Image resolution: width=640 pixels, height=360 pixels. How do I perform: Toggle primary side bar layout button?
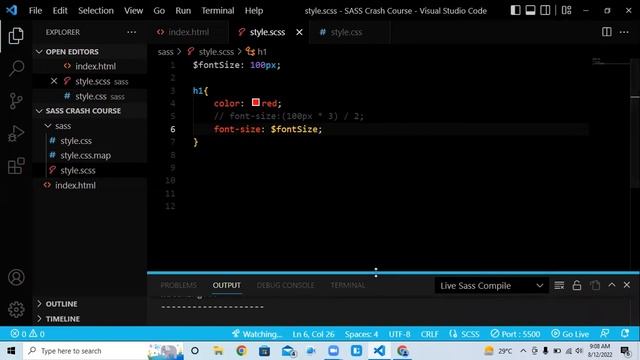coord(515,10)
